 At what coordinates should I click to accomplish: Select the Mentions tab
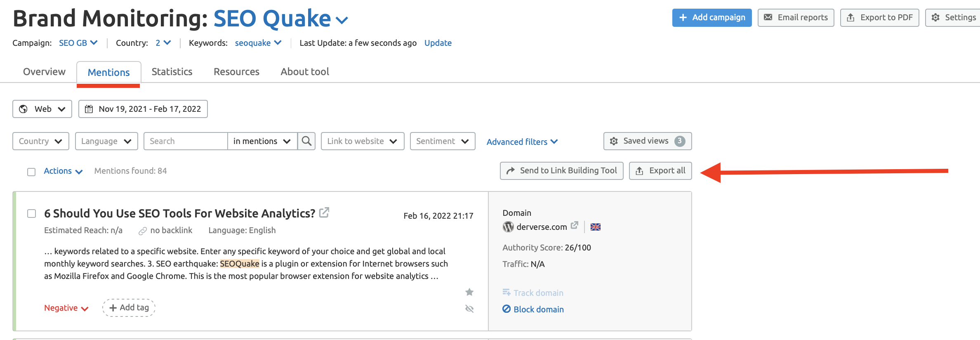(108, 73)
